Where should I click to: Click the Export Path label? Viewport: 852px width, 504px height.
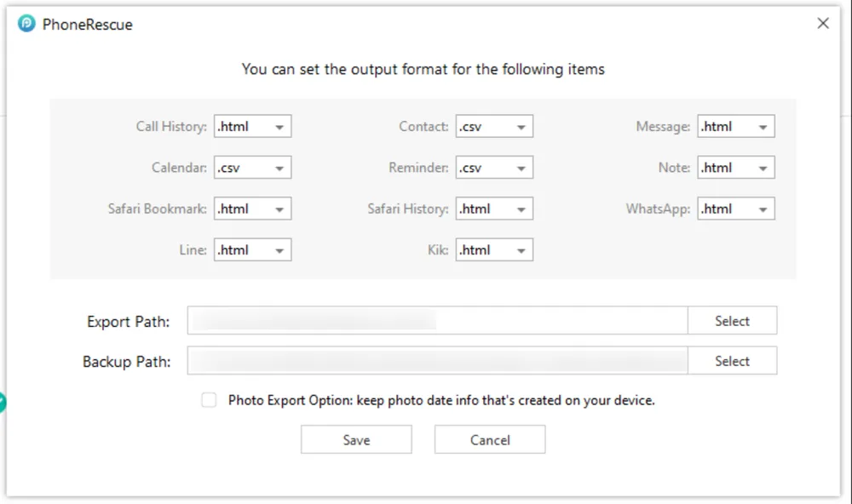coord(129,322)
